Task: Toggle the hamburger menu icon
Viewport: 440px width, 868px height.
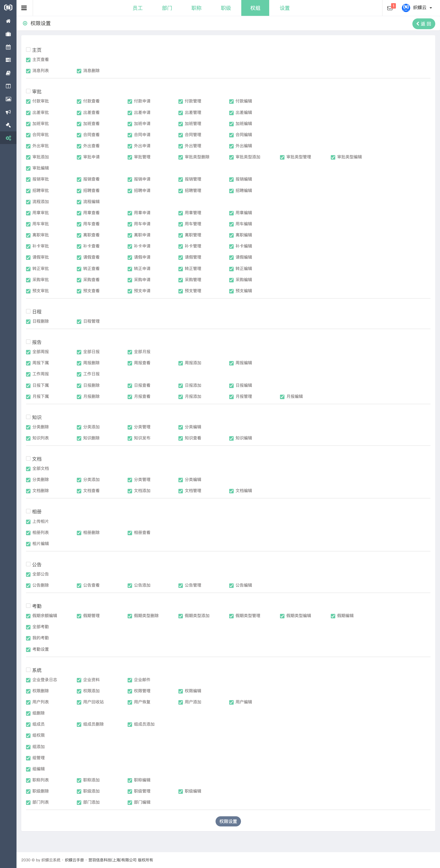Action: coord(24,8)
